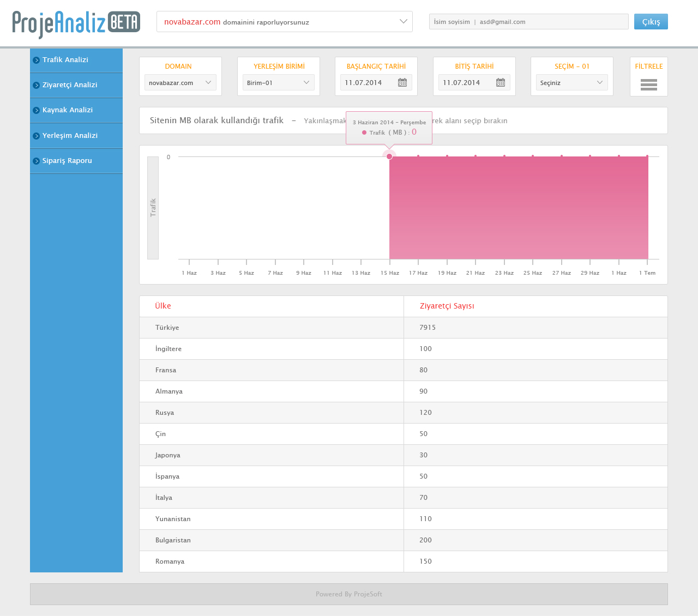
Task: Click arrow icon beside Trafik Analizi
Action: pyautogui.click(x=37, y=61)
